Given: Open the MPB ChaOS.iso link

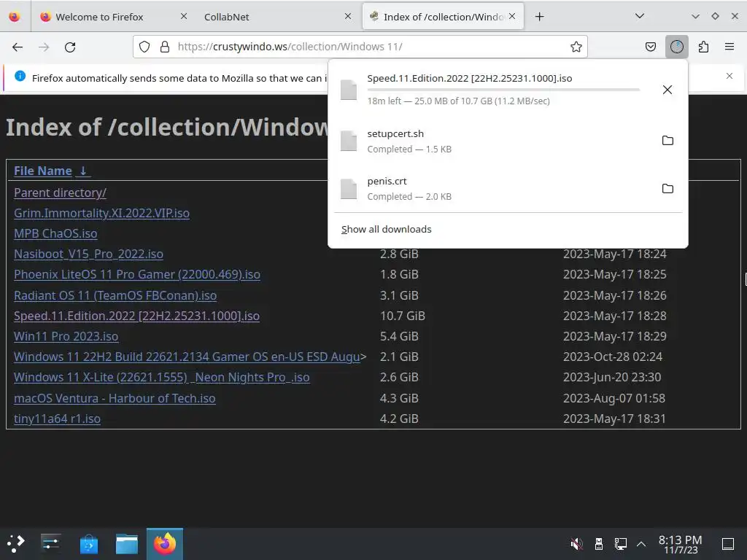Looking at the screenshot, I should 55,234.
